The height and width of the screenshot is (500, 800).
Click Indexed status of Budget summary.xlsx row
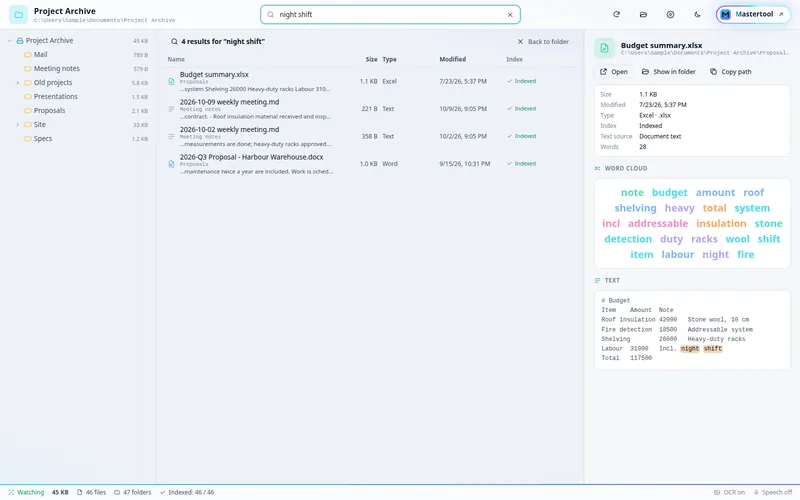[x=521, y=81]
